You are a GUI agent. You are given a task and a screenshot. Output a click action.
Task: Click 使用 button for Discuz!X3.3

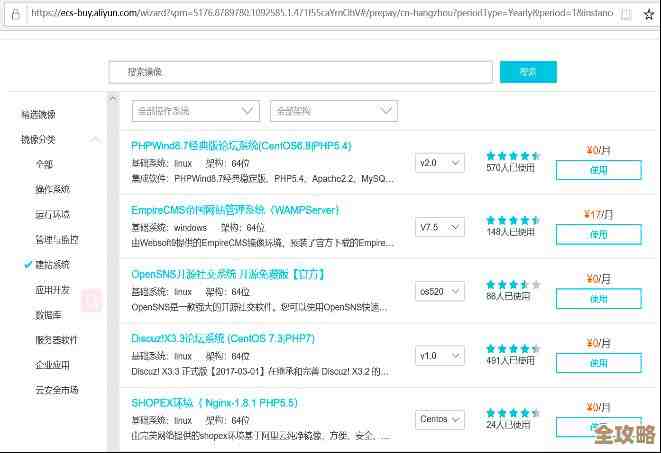click(x=598, y=363)
